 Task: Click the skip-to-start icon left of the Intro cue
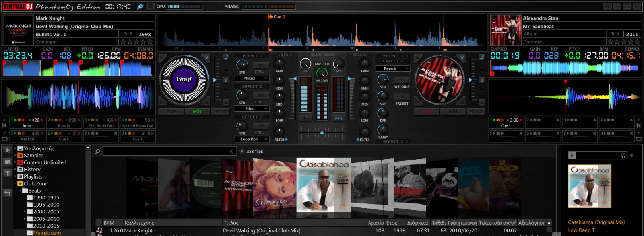pyautogui.click(x=5, y=125)
